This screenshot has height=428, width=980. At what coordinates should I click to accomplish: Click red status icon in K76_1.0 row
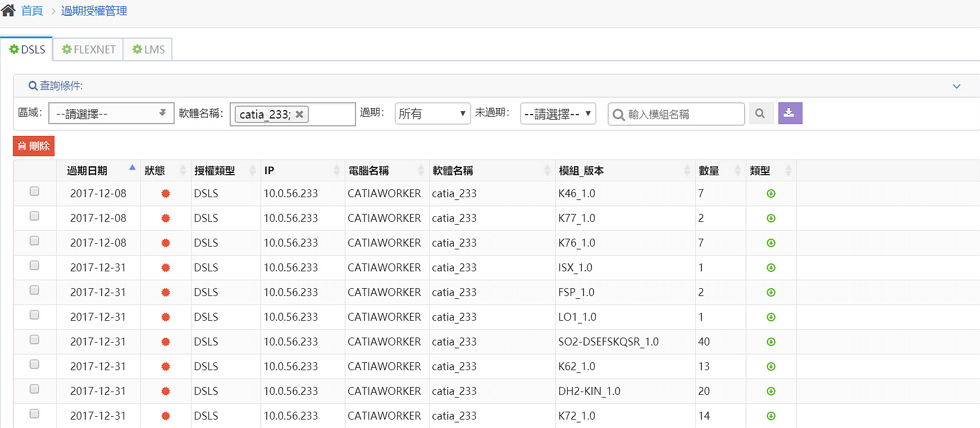tap(166, 243)
